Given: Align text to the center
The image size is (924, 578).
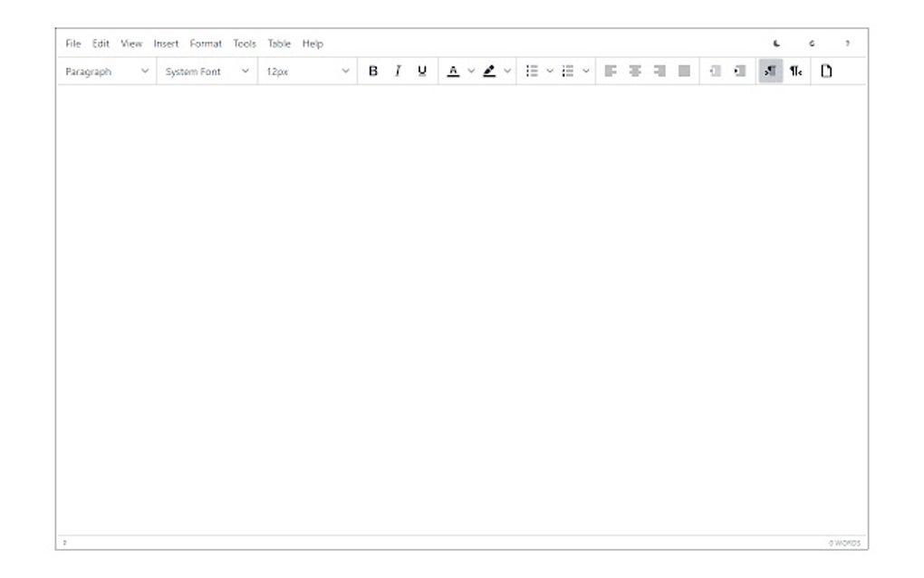Looking at the screenshot, I should (x=636, y=71).
